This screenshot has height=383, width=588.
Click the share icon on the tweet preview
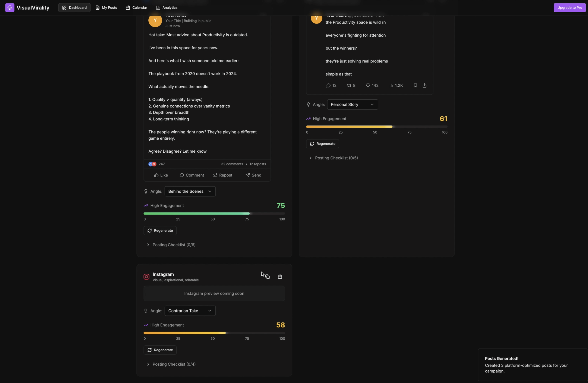[x=424, y=85]
